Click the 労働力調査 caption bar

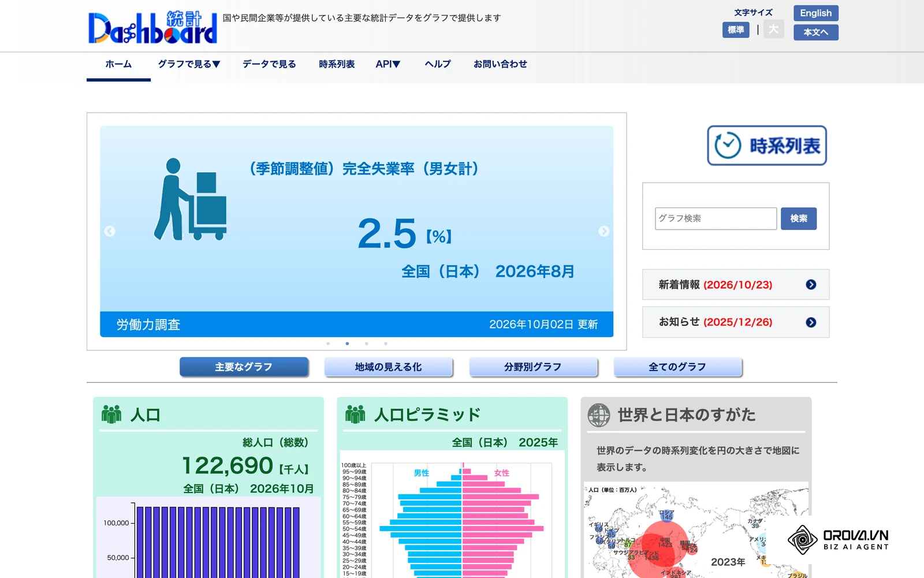click(356, 324)
